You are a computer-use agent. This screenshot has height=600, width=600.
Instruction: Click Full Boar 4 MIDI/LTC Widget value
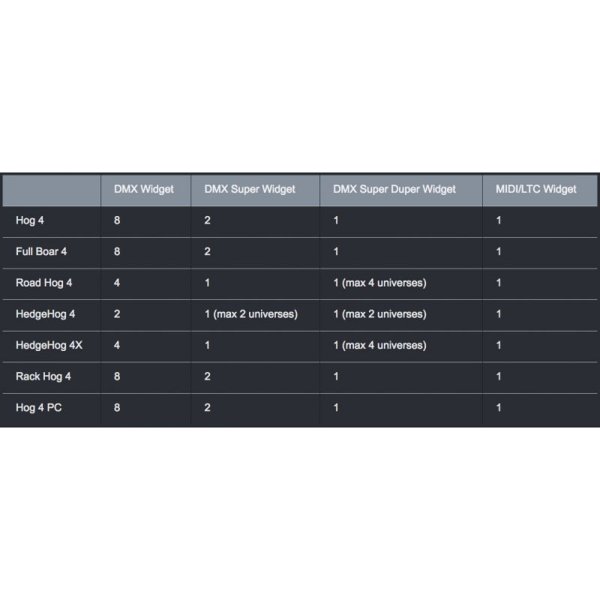(499, 251)
